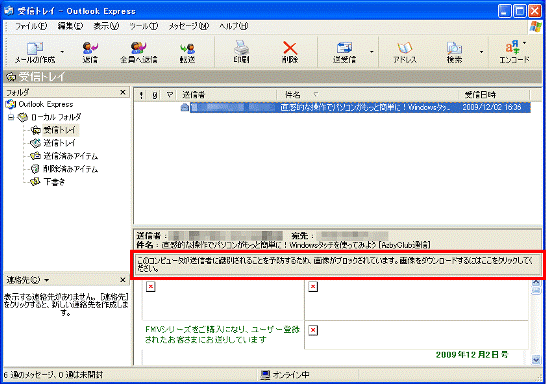Open the 表示(V) menu
Screen dimensions: 546x384
coord(106,26)
